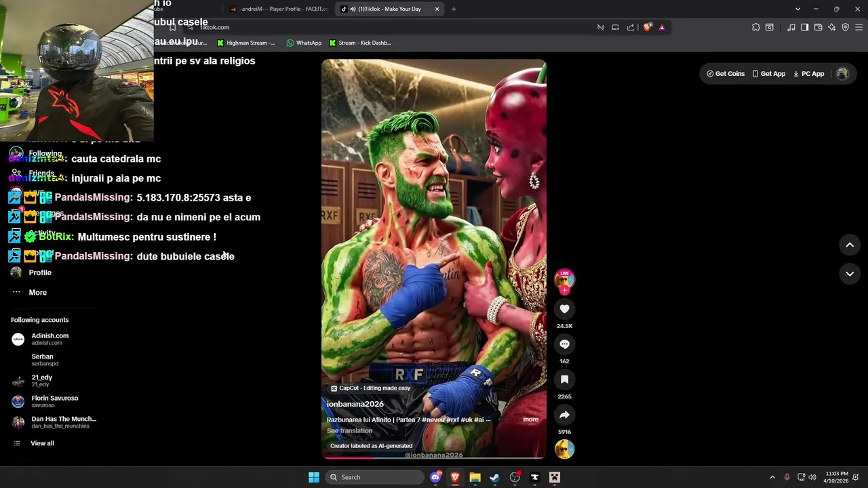This screenshot has height=488, width=868.
Task: Click the taskbar Search box
Action: click(374, 477)
